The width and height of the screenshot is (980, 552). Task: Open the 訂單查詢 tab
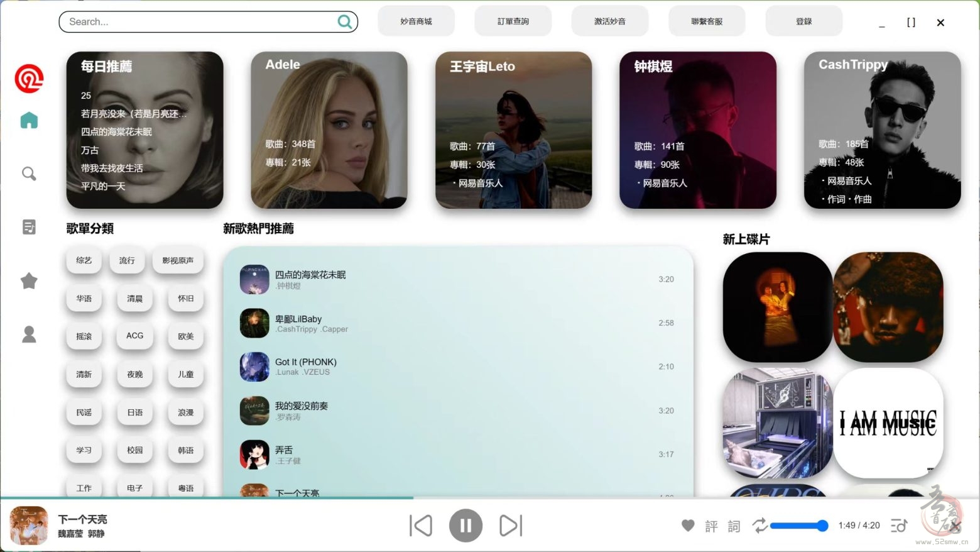click(513, 21)
